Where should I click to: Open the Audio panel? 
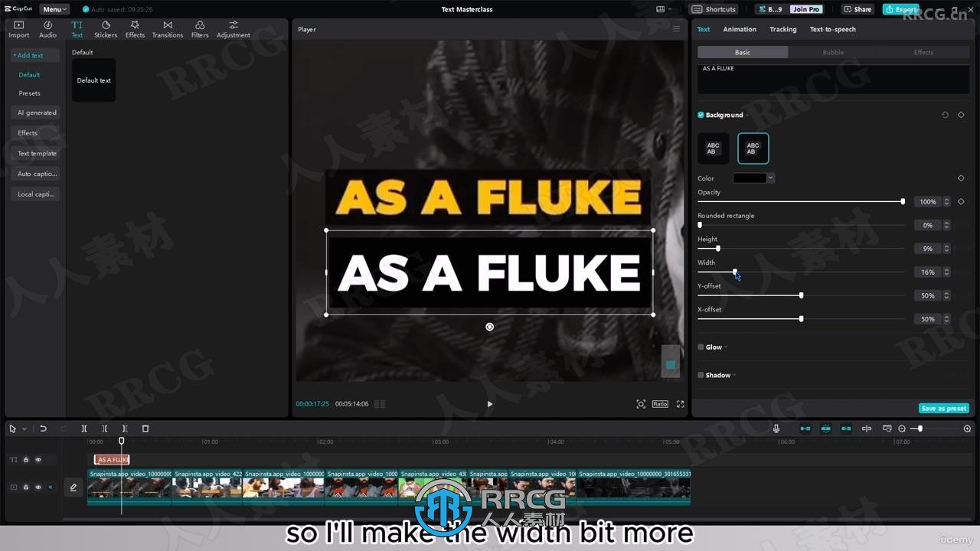(x=47, y=29)
